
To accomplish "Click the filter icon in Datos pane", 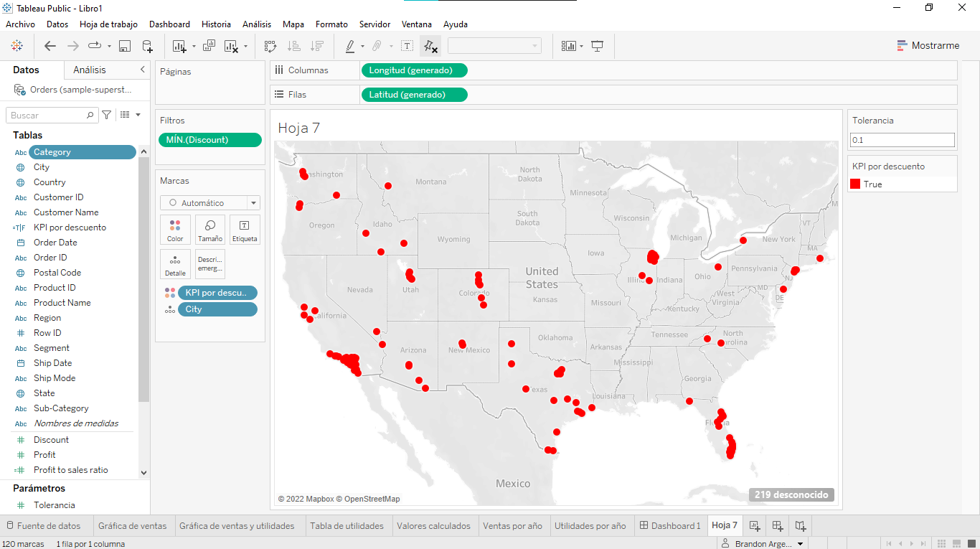I will click(107, 115).
